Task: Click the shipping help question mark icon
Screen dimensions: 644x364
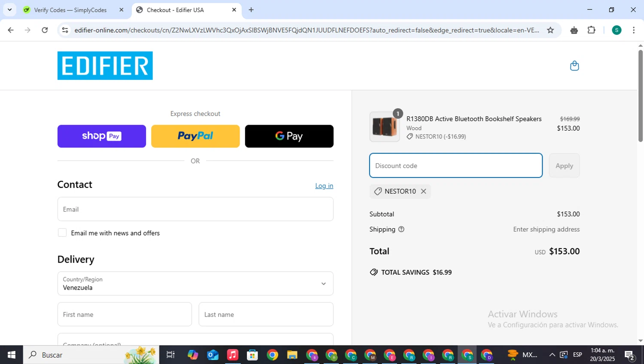Action: coord(401,229)
